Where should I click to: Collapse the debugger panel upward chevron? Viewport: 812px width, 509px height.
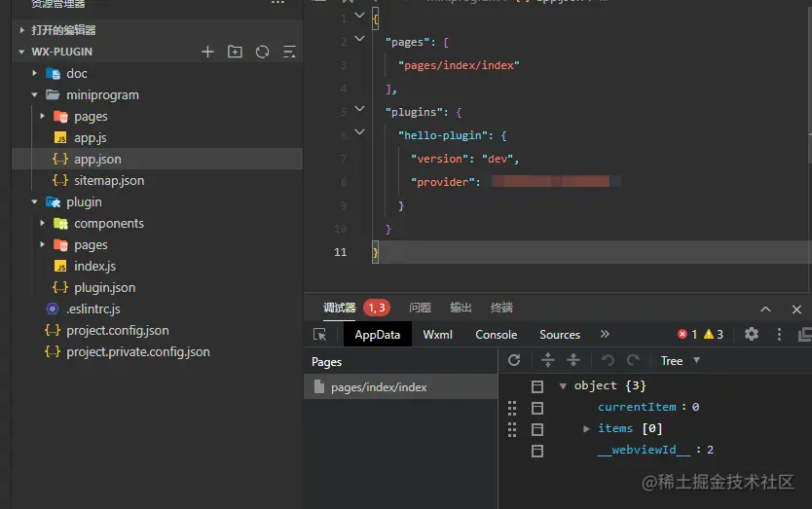pos(765,309)
